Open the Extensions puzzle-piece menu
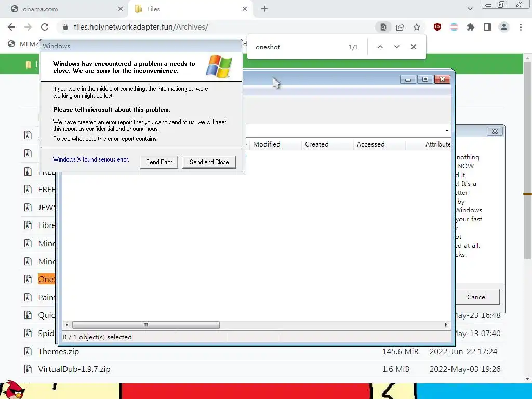 click(471, 27)
